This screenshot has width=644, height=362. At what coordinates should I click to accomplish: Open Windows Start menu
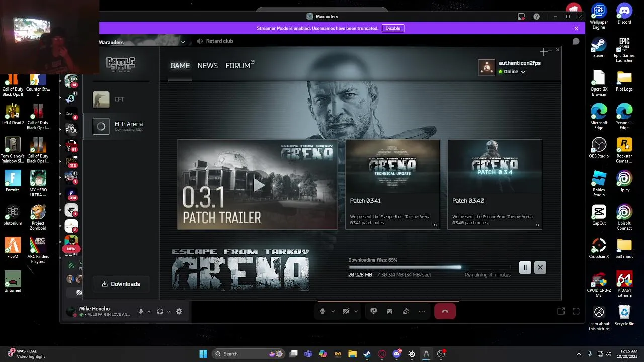203,354
